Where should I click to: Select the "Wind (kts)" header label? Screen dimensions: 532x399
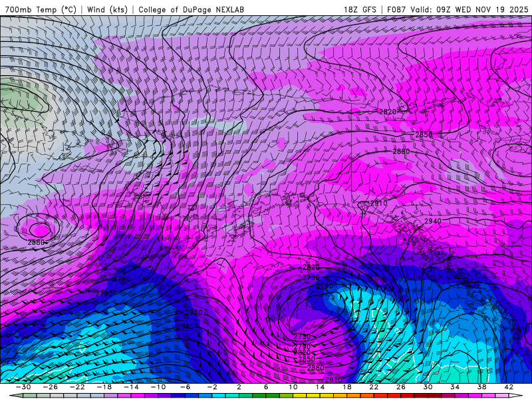pyautogui.click(x=107, y=10)
